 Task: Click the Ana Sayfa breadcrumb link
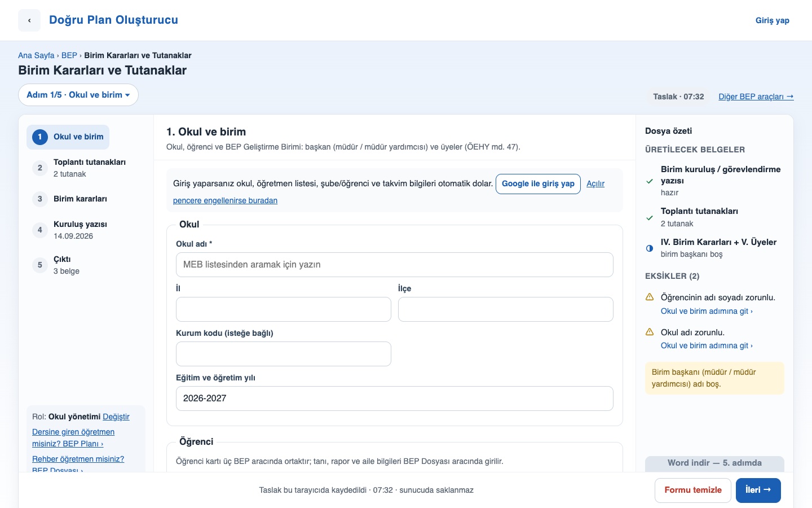coord(36,55)
